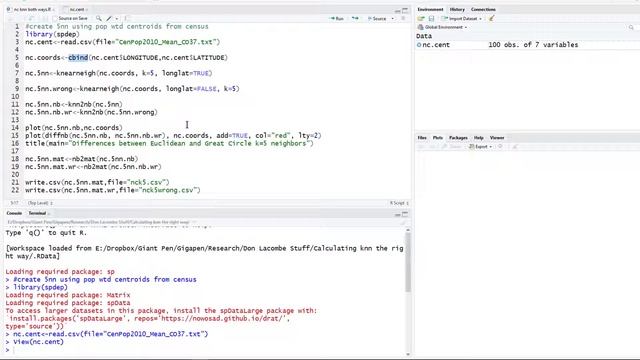Click line 21 write.csv nck5.csv line

tap(97, 182)
